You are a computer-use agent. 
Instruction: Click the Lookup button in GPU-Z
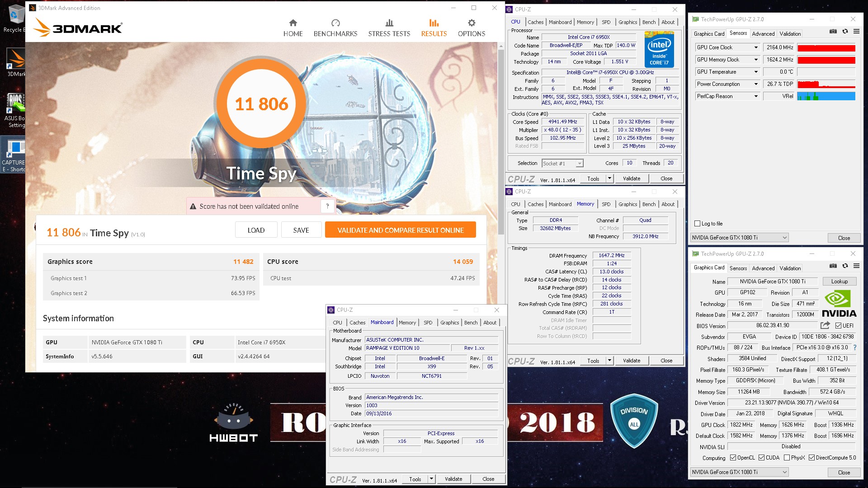click(839, 282)
